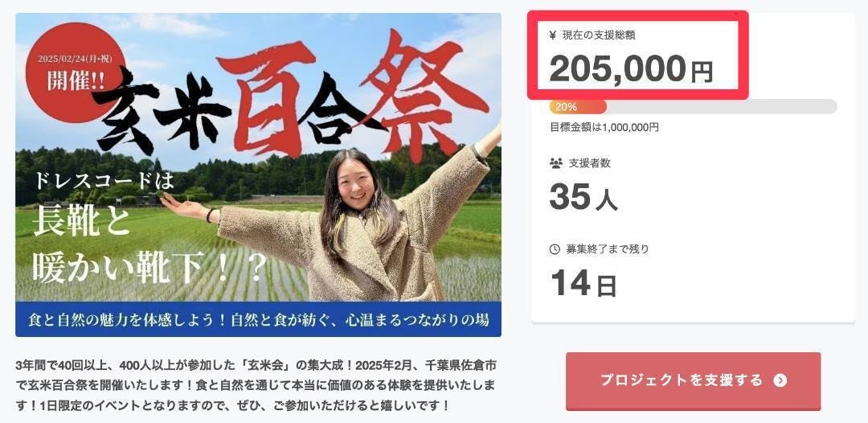Click the supporters people icon
Viewport: 868px width, 423px height.
(555, 163)
